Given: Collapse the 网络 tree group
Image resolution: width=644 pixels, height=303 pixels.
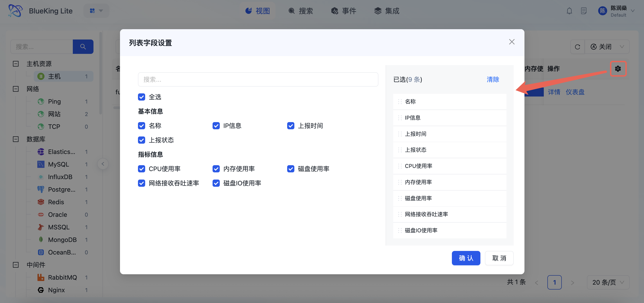Looking at the screenshot, I should click(x=16, y=89).
